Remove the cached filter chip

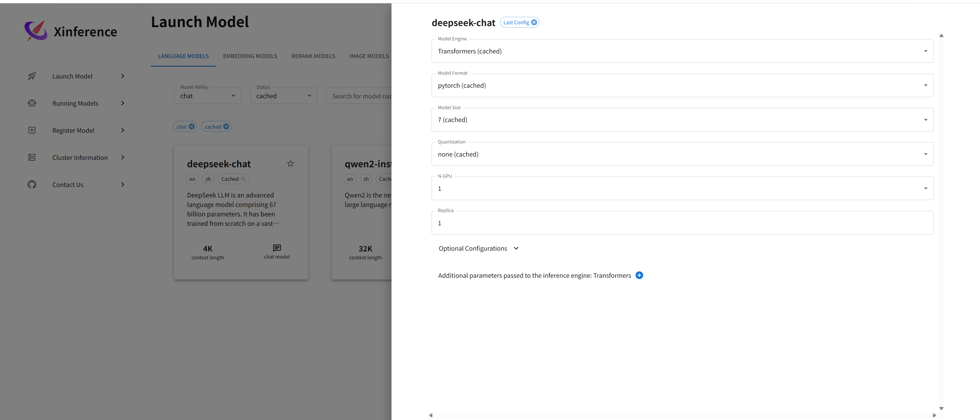click(x=226, y=126)
